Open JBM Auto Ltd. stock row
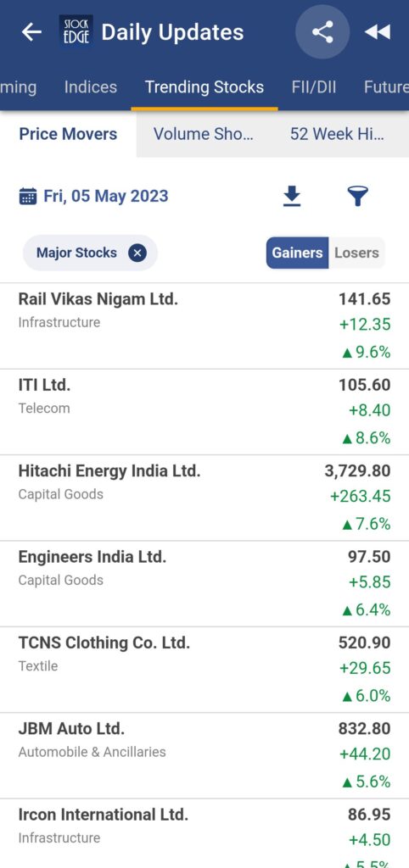 pyautogui.click(x=204, y=755)
